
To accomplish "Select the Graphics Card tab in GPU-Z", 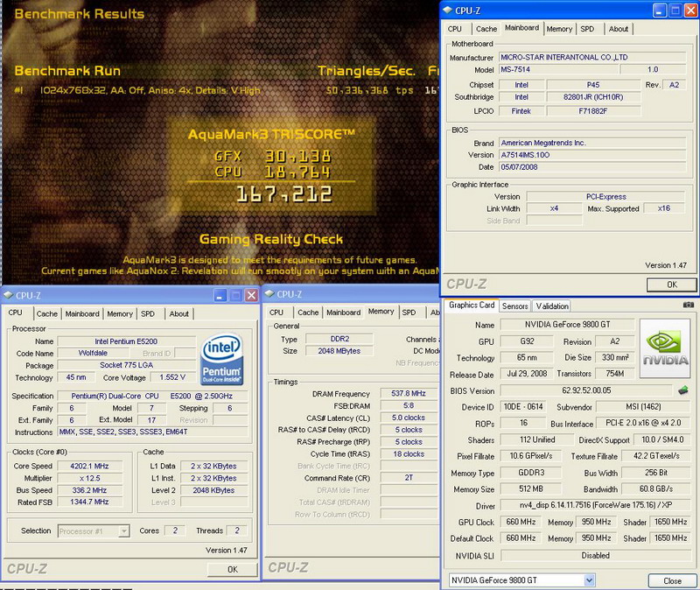I will click(472, 305).
